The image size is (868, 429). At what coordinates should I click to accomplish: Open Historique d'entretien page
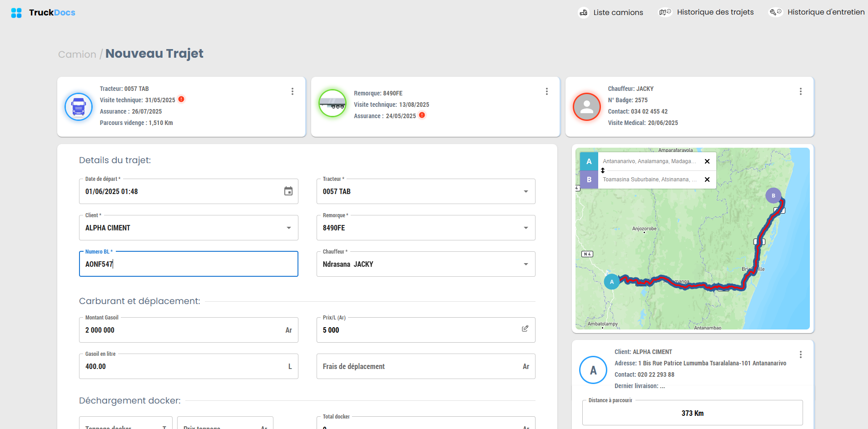tap(817, 12)
